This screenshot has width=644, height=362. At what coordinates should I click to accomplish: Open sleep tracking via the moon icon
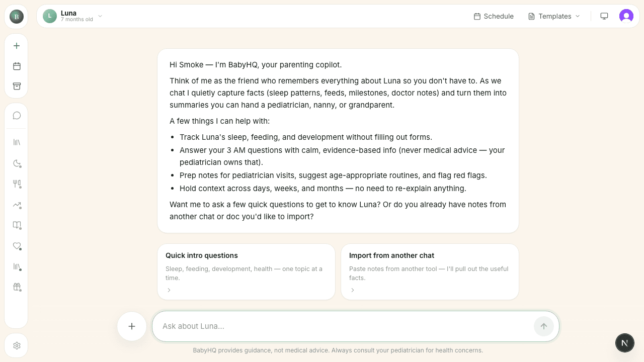(17, 163)
